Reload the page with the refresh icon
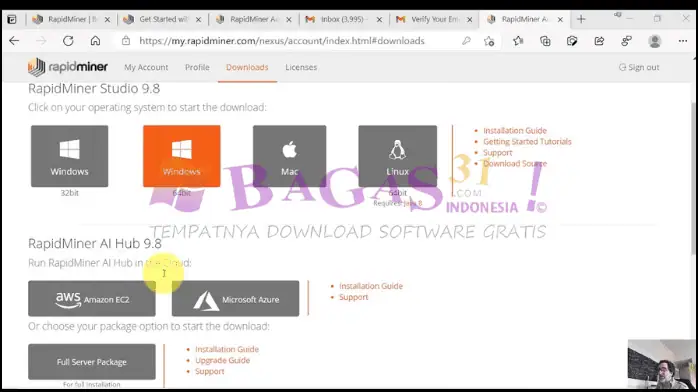Screen dimensions: 698x392 point(68,41)
